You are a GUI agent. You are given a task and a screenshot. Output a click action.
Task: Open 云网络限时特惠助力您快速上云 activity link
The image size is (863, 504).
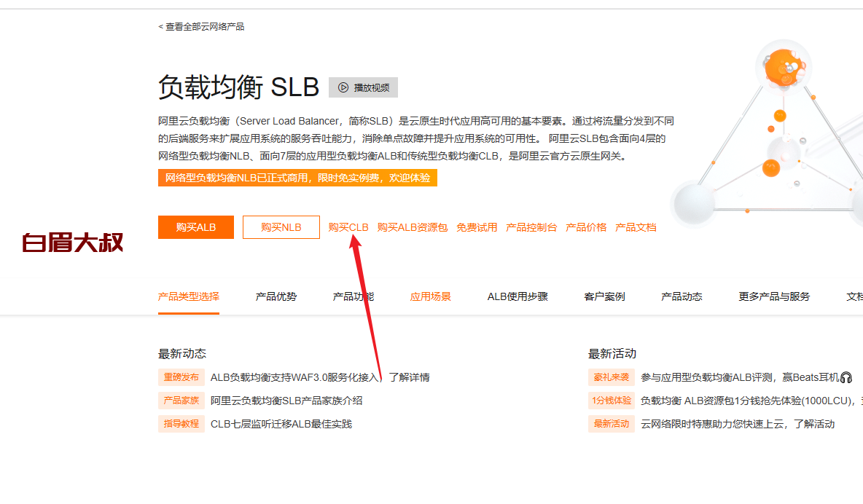point(738,424)
